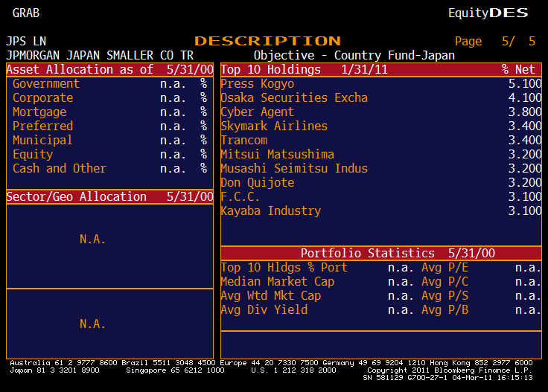Select the JPS LN ticker
The height and width of the screenshot is (392, 548).
26,41
